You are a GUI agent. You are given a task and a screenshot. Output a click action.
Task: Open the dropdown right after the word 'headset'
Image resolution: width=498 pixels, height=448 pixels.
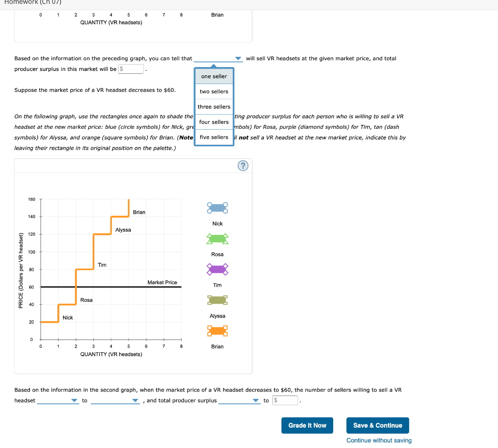[x=58, y=400]
